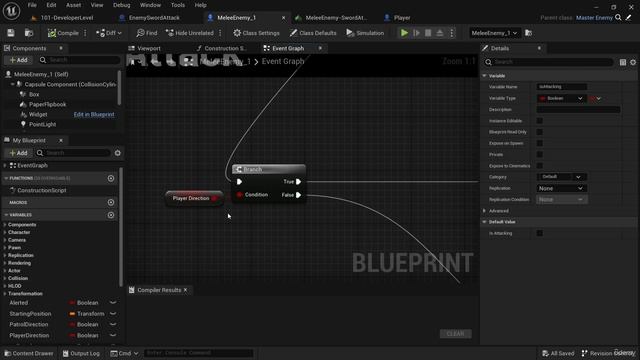Select the PaperFlipbook component
Image resolution: width=640 pixels, height=360 pixels.
47,104
